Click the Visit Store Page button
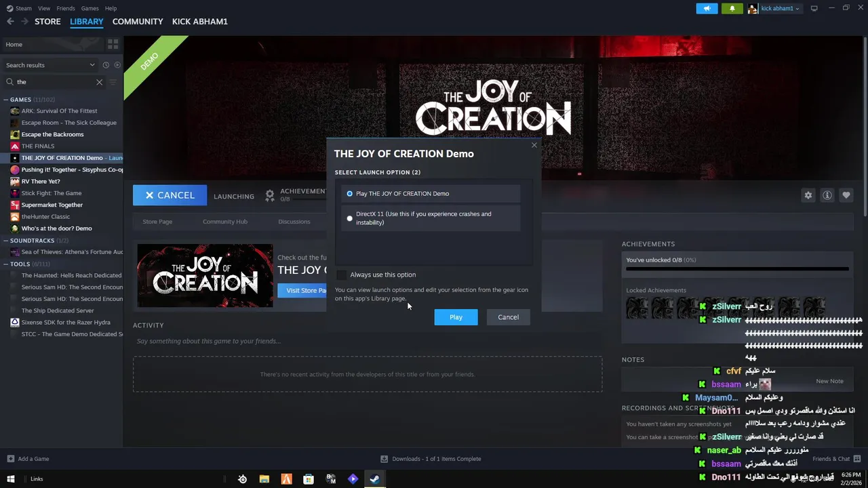The width and height of the screenshot is (868, 488). pyautogui.click(x=302, y=290)
